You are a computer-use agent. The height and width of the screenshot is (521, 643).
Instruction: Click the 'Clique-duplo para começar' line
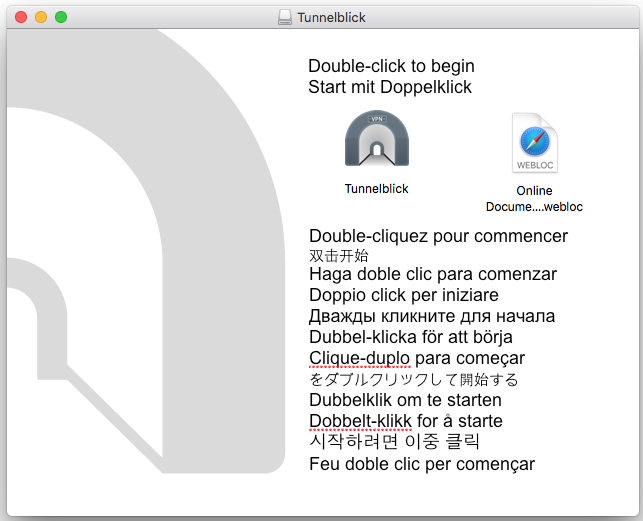coord(417,358)
